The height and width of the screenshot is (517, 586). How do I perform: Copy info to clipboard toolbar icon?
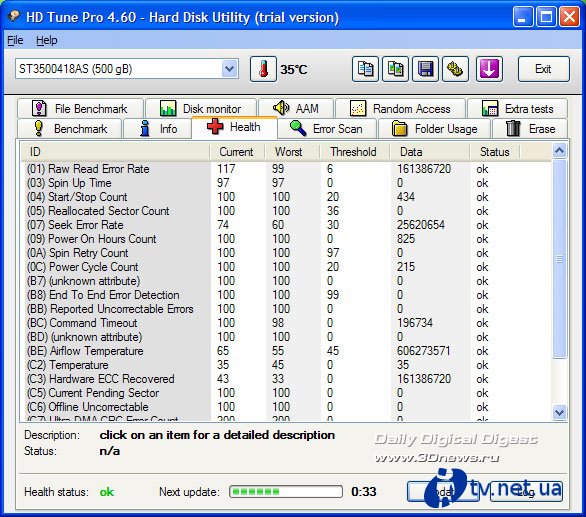365,69
